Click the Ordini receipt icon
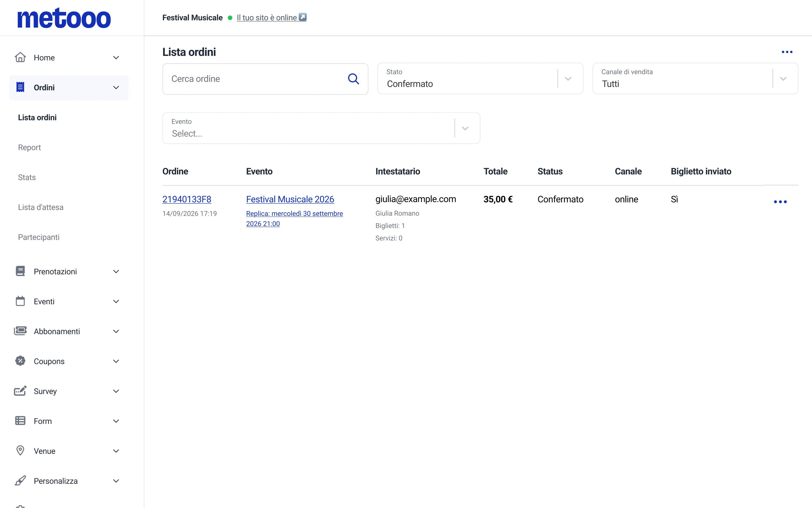Image resolution: width=812 pixels, height=508 pixels. pos(20,87)
